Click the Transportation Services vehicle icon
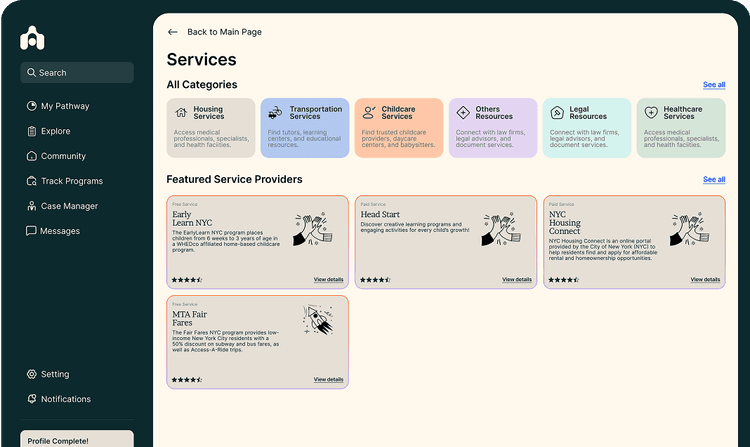Screen dimensions: 750x447 tap(275, 113)
